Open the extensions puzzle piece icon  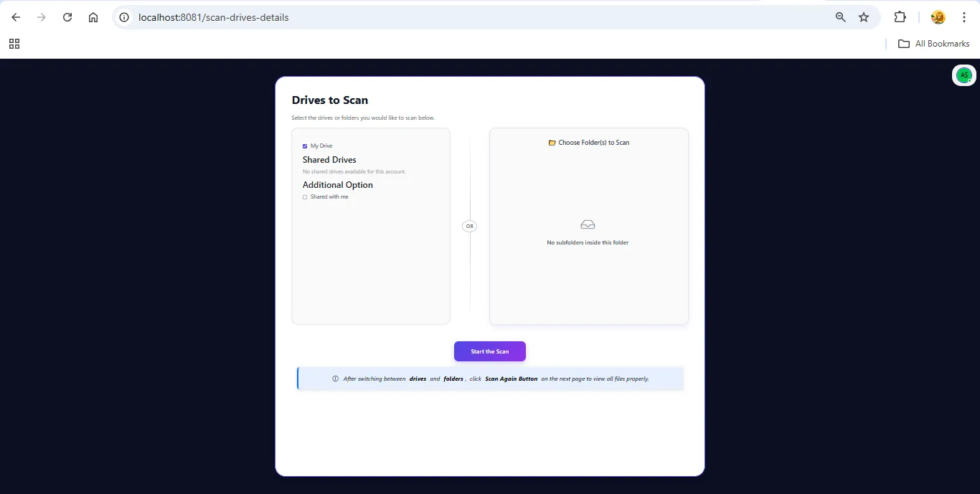pyautogui.click(x=900, y=17)
